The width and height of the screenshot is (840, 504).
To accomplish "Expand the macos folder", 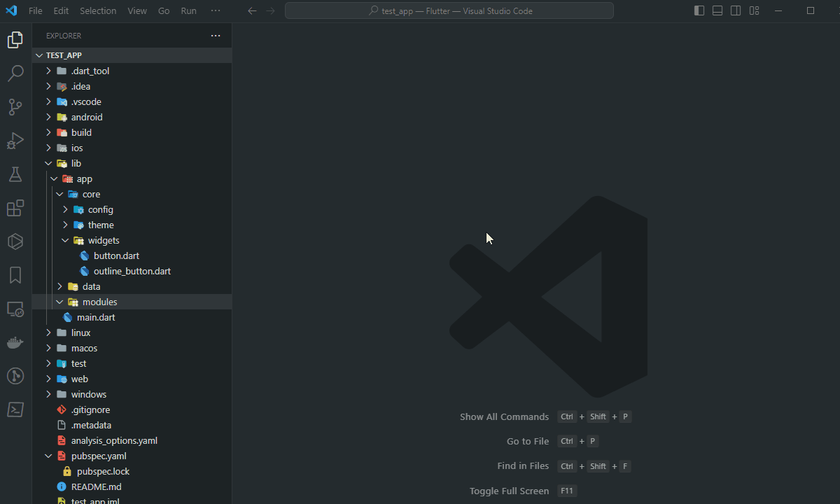I will pos(132,348).
